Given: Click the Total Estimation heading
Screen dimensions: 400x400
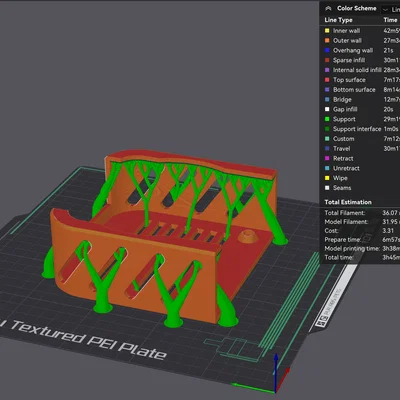Looking at the screenshot, I should (348, 202).
